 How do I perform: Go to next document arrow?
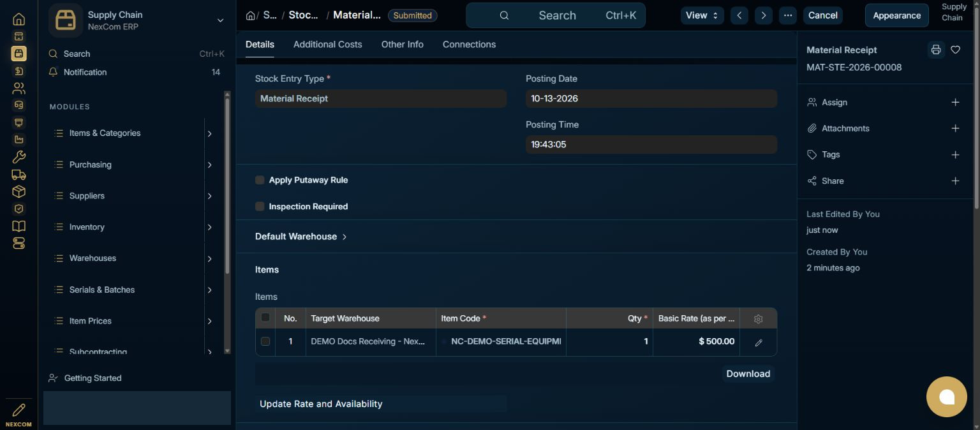pyautogui.click(x=763, y=15)
